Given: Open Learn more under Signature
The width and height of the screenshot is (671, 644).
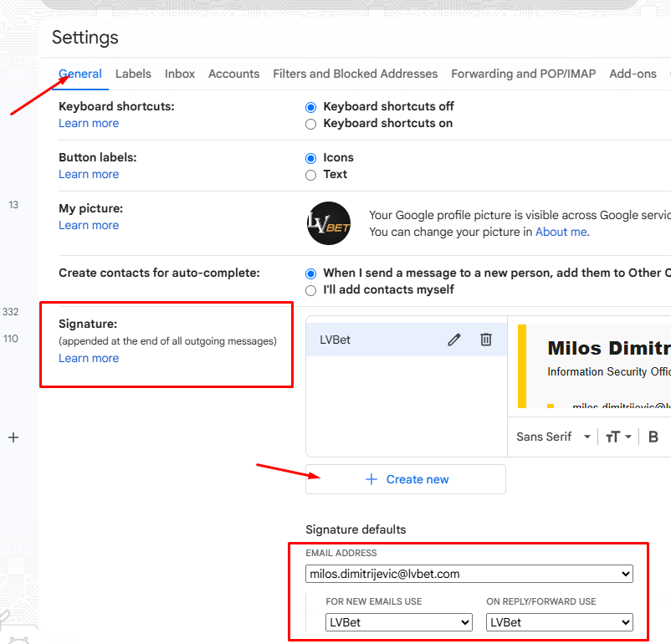Looking at the screenshot, I should (x=89, y=358).
